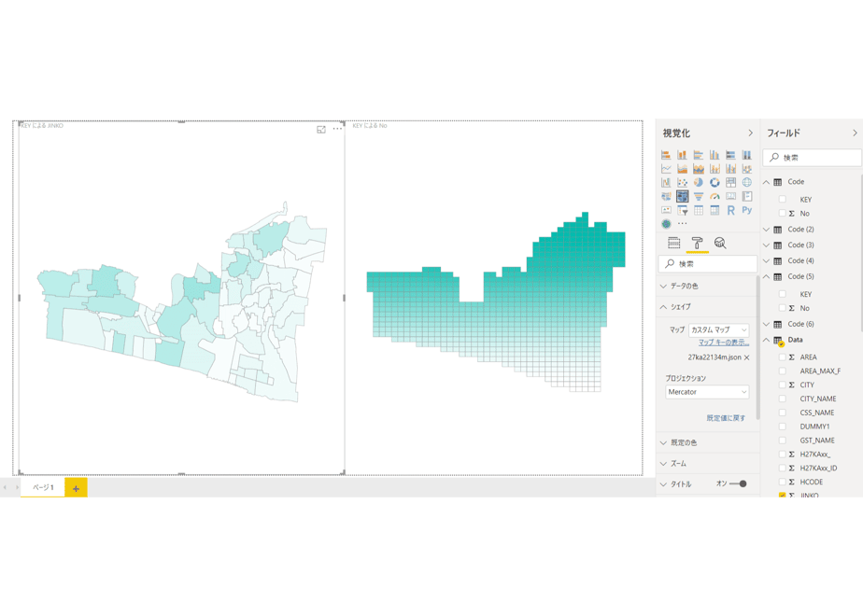Image resolution: width=863 pixels, height=616 pixels.
Task: Select the stacked bar chart visual
Action: [666, 155]
